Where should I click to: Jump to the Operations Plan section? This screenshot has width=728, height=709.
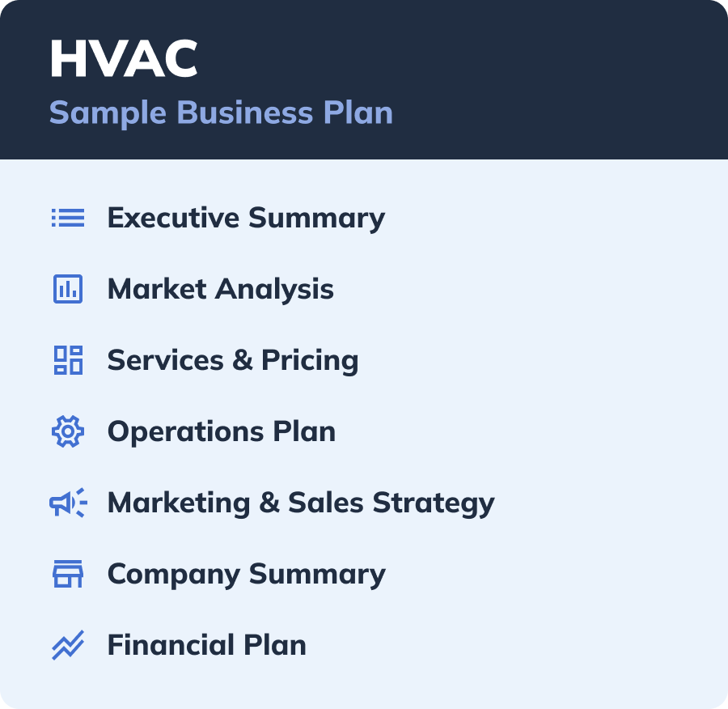point(221,431)
